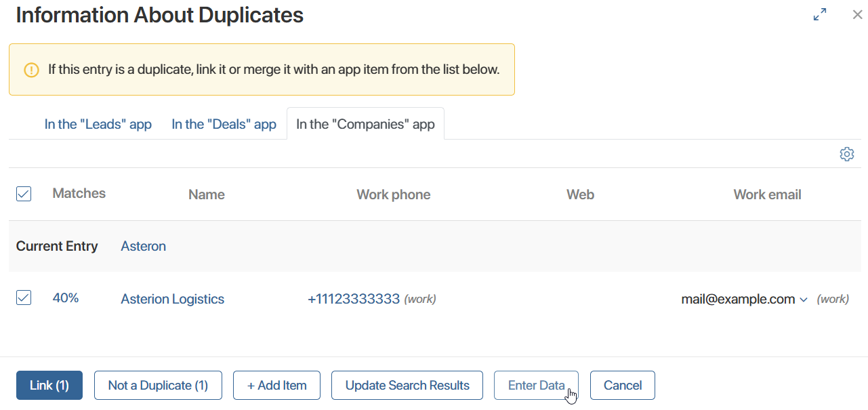Viewport: 868px width, 410px height.
Task: Click Update Search Results
Action: [407, 385]
